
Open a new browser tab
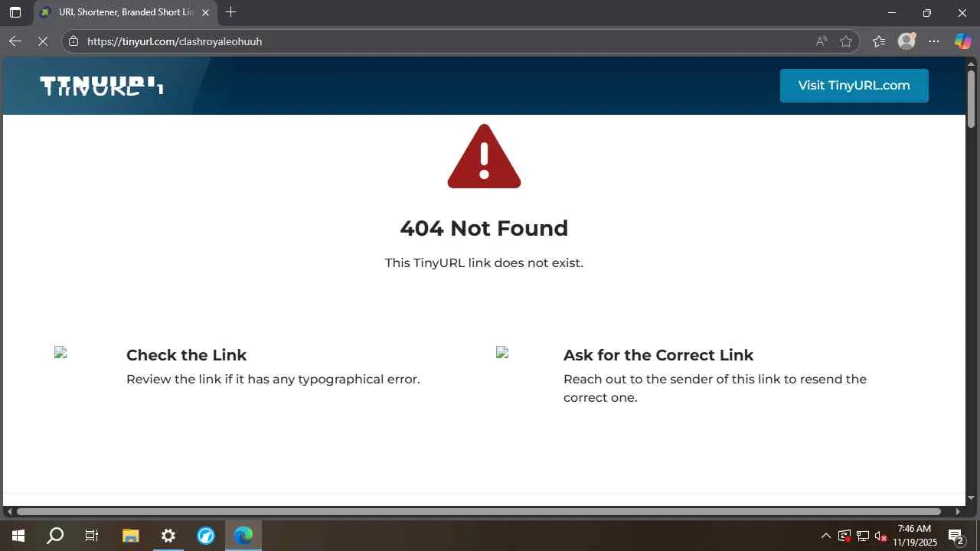[230, 12]
